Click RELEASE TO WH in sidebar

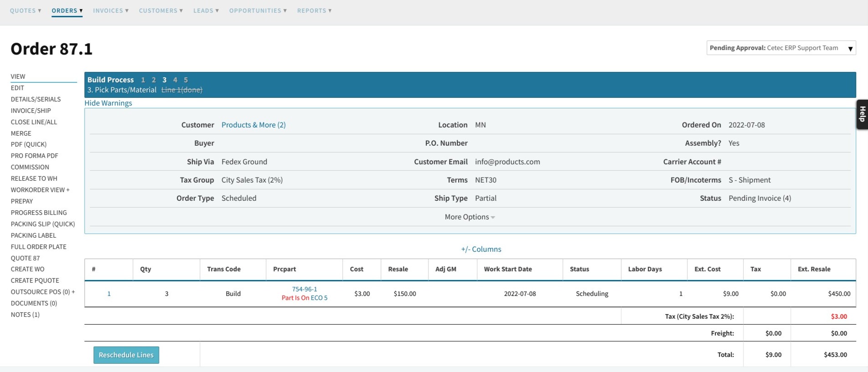34,178
